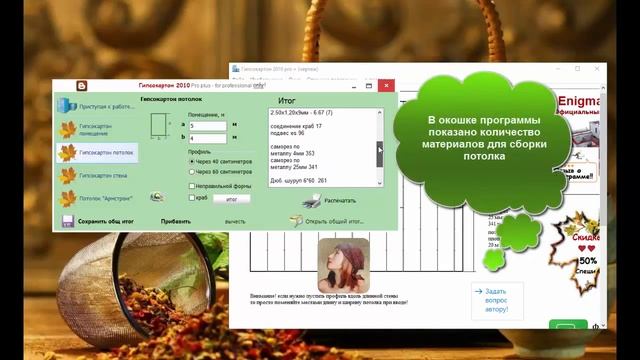Click the small picture icon left of краб
Image resolution: width=640 pixels, height=360 pixels.
[157, 198]
